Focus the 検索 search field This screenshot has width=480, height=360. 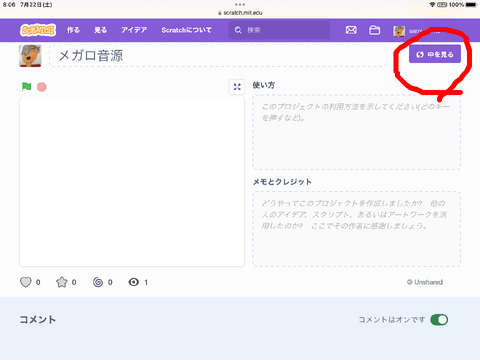point(279,30)
